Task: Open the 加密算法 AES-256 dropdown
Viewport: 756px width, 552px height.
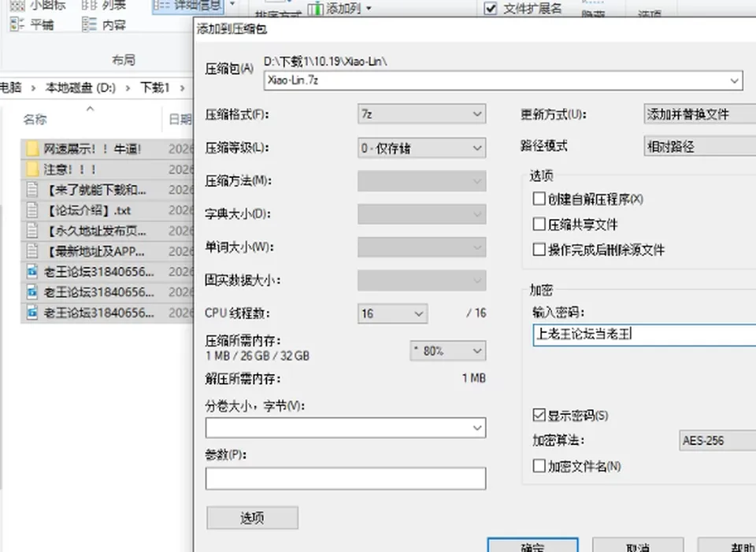Action: tap(718, 440)
